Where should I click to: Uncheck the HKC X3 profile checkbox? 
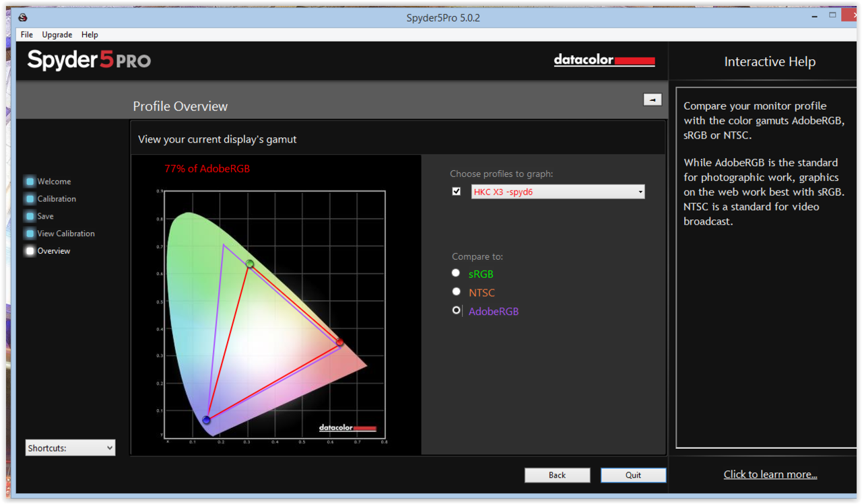(x=457, y=192)
